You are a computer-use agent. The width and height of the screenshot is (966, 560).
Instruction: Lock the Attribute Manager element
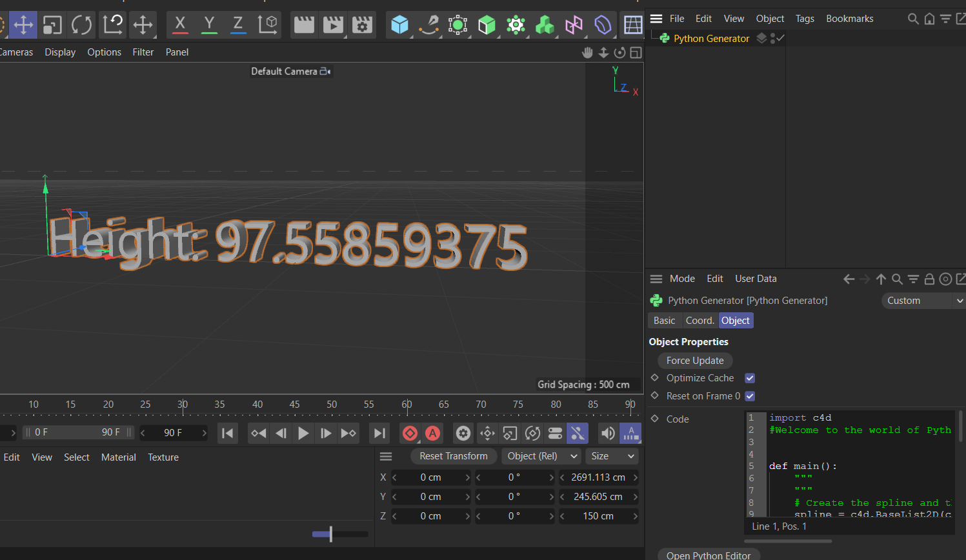[x=929, y=279]
